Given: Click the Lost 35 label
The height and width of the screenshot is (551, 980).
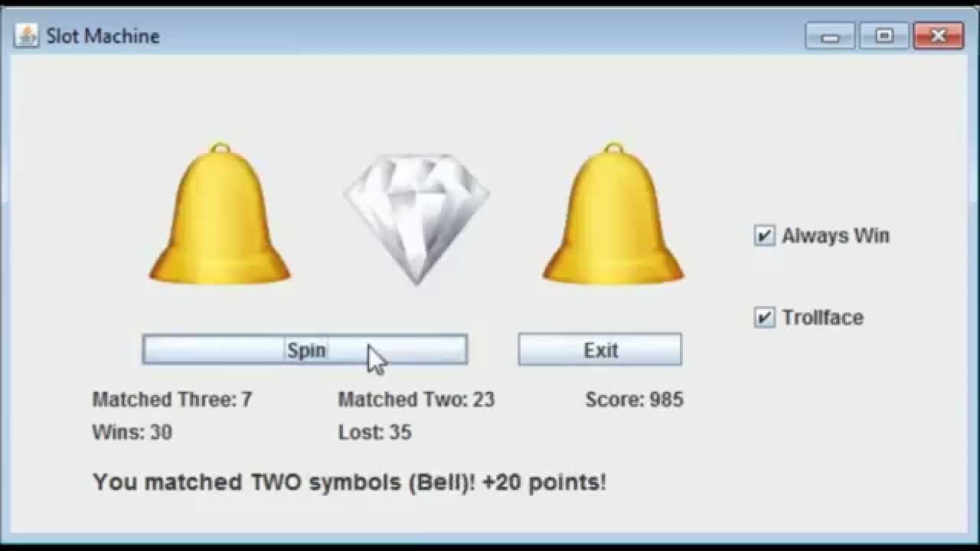Looking at the screenshot, I should click(x=375, y=432).
